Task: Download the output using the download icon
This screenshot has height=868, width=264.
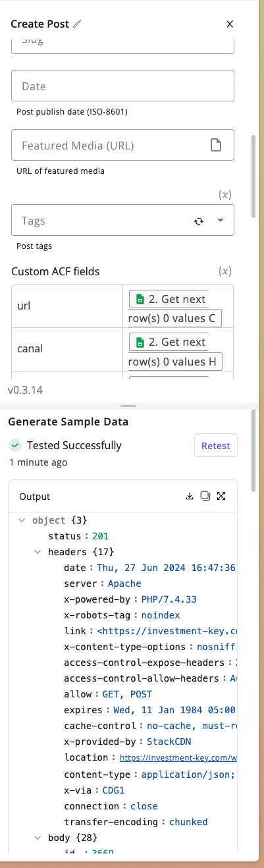Action: pyautogui.click(x=190, y=496)
